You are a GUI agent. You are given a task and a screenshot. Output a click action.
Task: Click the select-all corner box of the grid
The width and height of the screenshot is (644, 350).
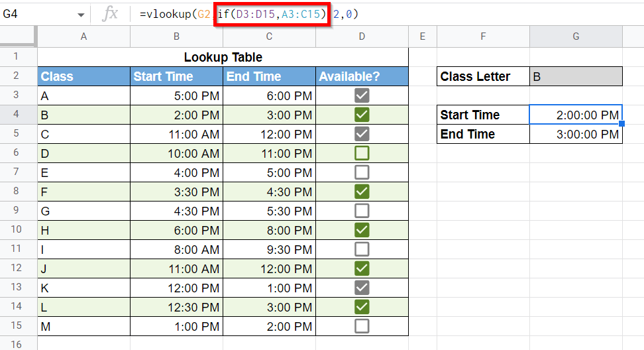18,36
